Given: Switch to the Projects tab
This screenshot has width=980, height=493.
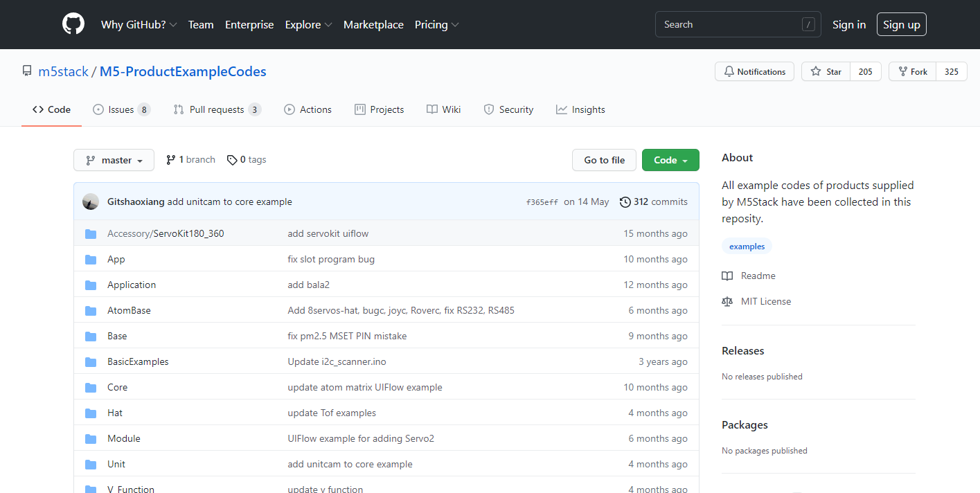Looking at the screenshot, I should pyautogui.click(x=379, y=109).
